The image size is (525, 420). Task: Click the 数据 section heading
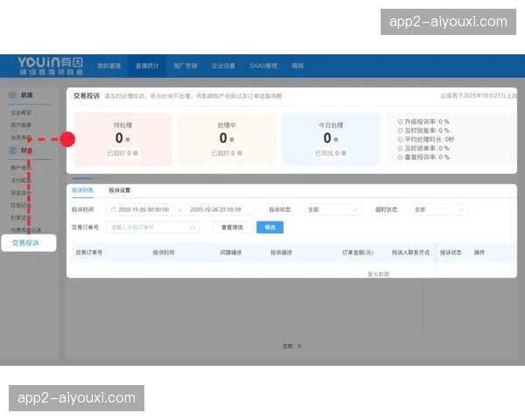click(27, 95)
